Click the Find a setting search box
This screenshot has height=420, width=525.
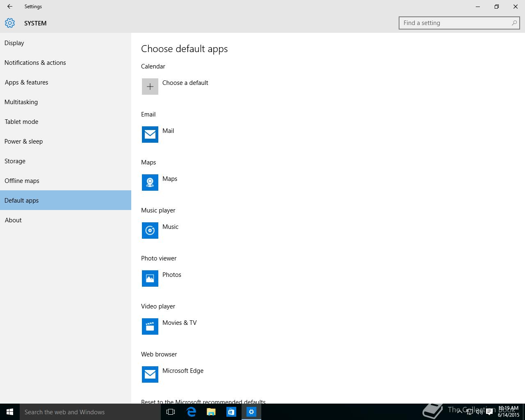click(459, 23)
